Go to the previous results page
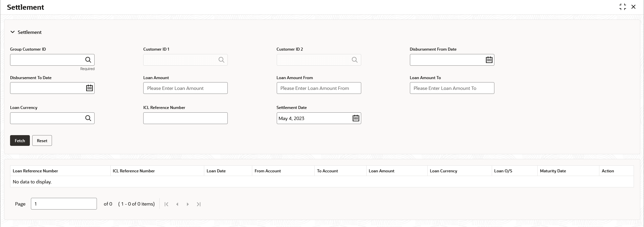Viewport: 644px width, 227px height. pos(177,204)
